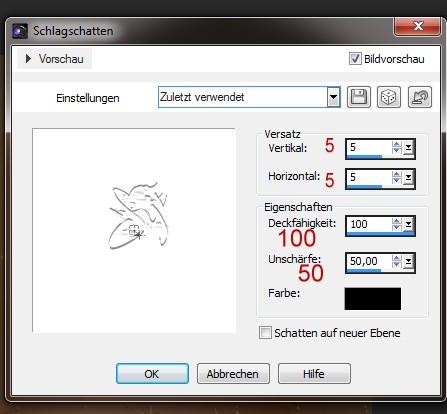Click OK to apply drop shadow

tap(152, 374)
